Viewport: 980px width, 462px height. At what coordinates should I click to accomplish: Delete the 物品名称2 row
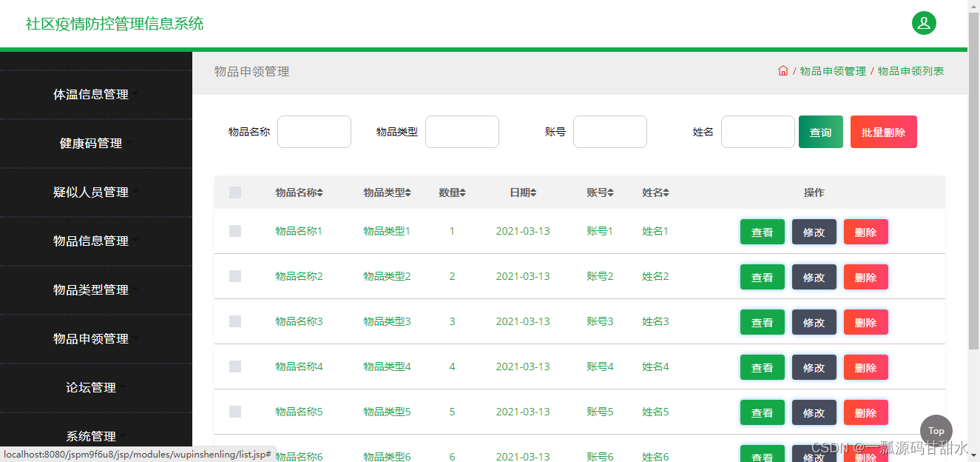pos(866,277)
